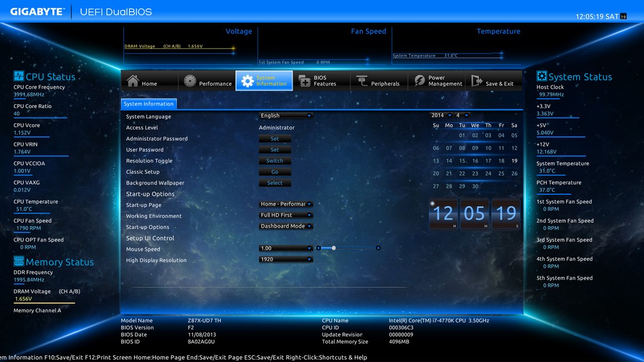Click the +12V value 12.168V
This screenshot has width=644, height=362.
(x=547, y=152)
